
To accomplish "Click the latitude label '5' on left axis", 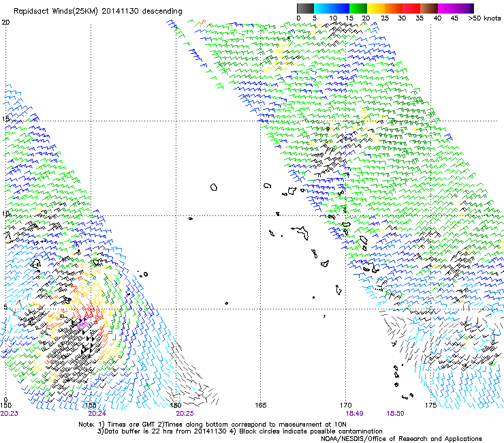I will tap(5, 307).
